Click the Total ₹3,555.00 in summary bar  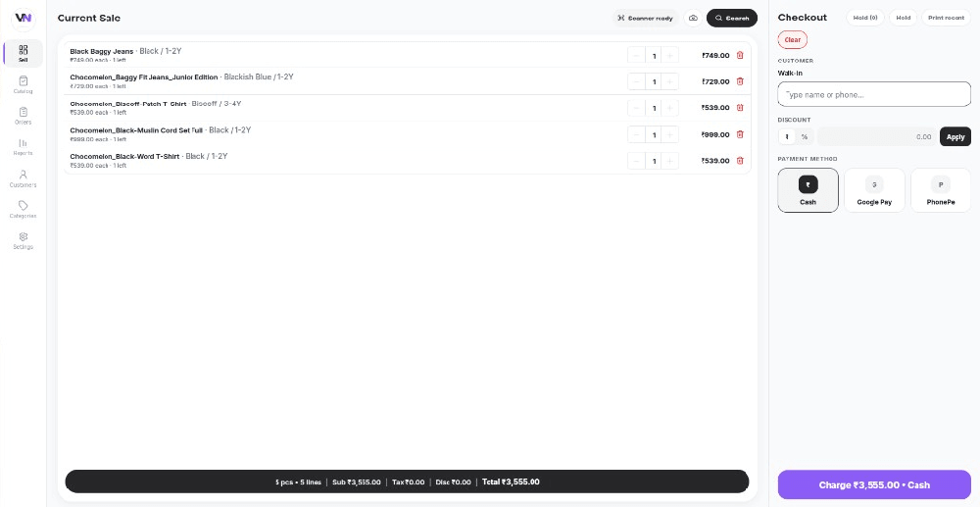tap(511, 482)
